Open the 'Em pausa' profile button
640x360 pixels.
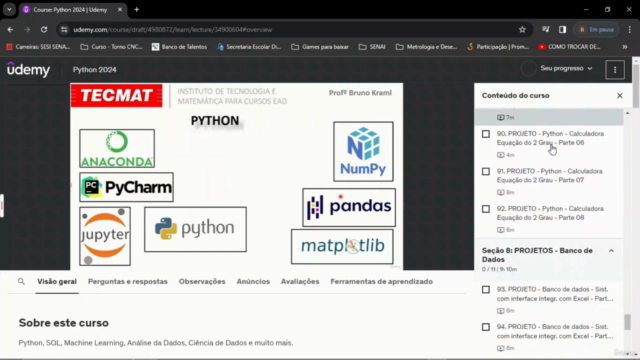pyautogui.click(x=596, y=29)
